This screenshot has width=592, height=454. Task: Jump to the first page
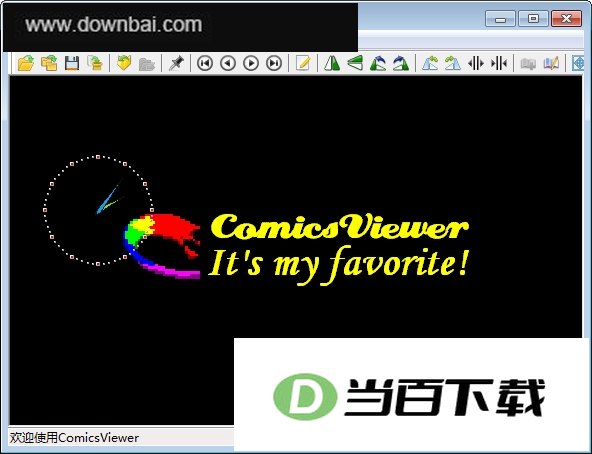point(205,63)
